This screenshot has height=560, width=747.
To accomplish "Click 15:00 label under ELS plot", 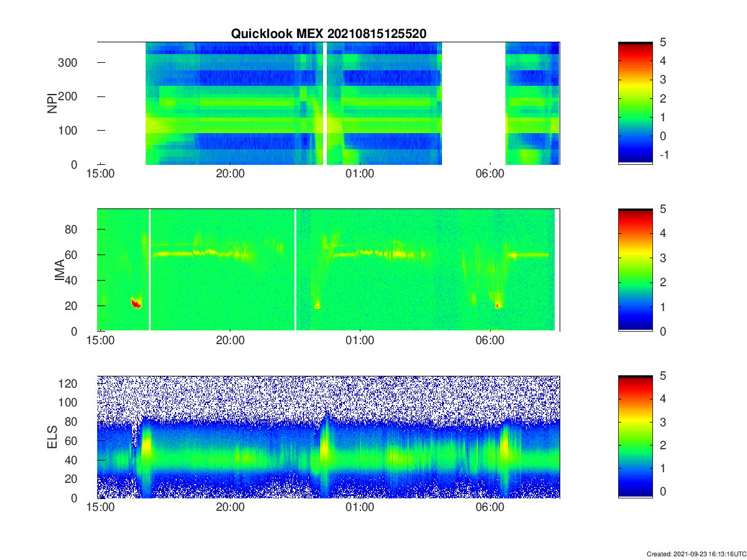I will click(101, 508).
